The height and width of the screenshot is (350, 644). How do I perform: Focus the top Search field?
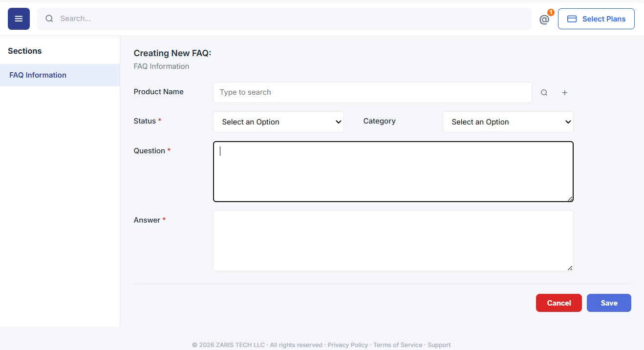pos(284,19)
